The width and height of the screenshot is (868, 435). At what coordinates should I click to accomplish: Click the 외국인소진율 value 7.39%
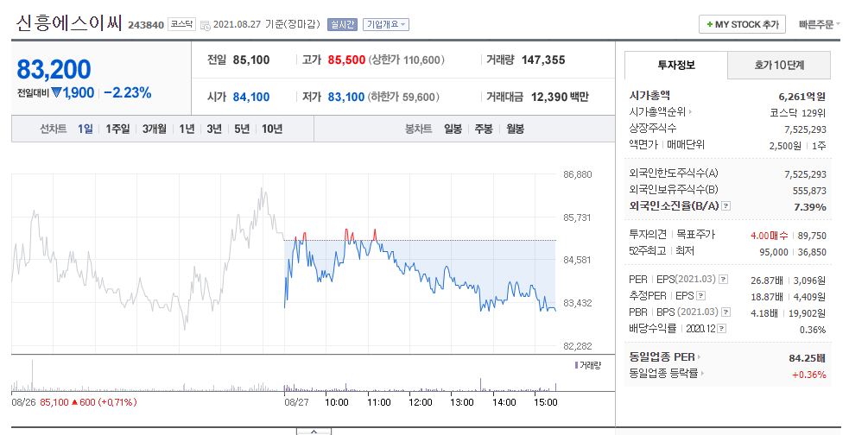tap(810, 207)
